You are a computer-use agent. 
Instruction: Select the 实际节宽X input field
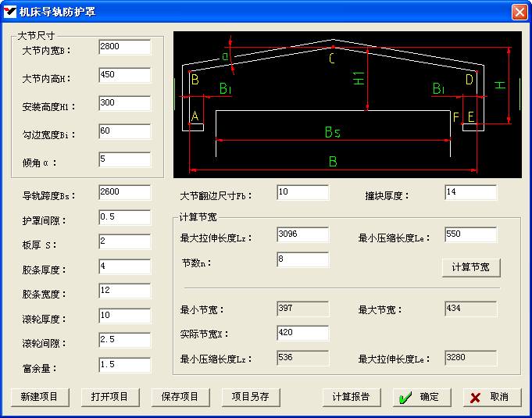(x=302, y=334)
